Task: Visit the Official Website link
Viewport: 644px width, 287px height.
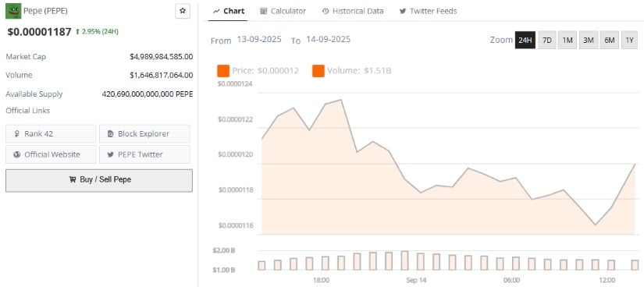Action: point(51,154)
